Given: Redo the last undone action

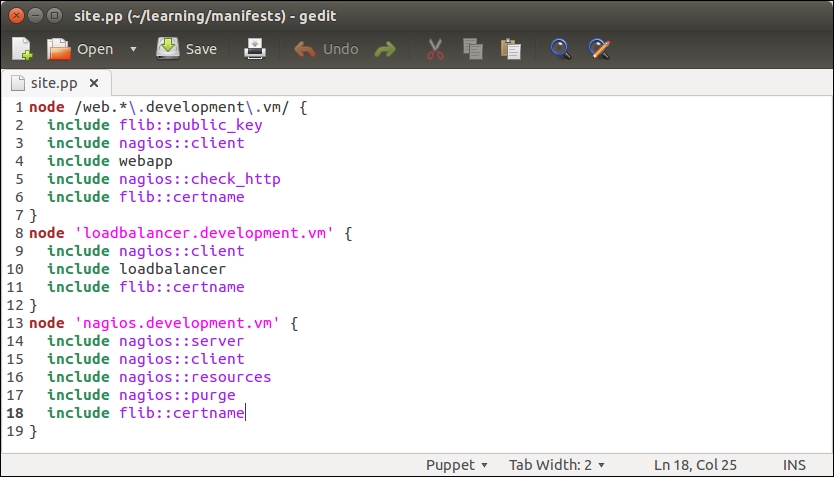Looking at the screenshot, I should (385, 49).
